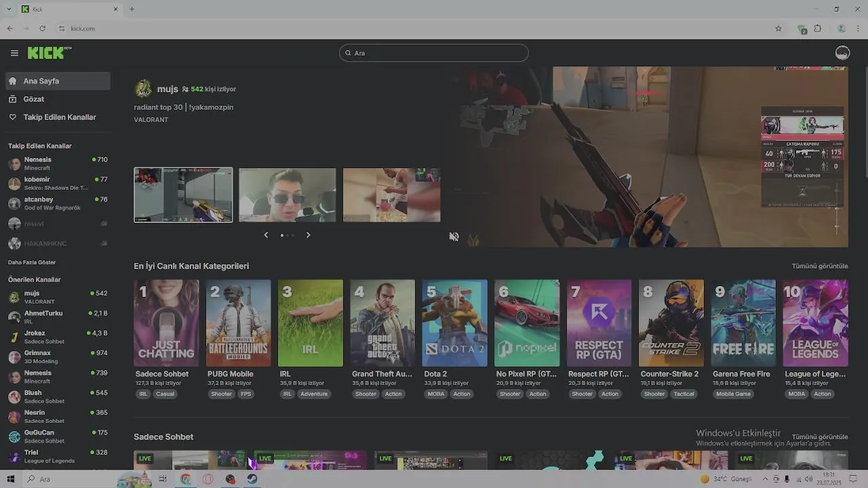
Task: Open Grimnax 3D Modeling channel
Action: pos(58,357)
